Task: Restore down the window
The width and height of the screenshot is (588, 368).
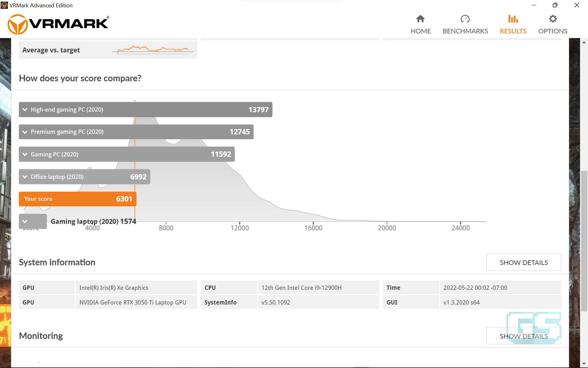Action: [x=555, y=5]
